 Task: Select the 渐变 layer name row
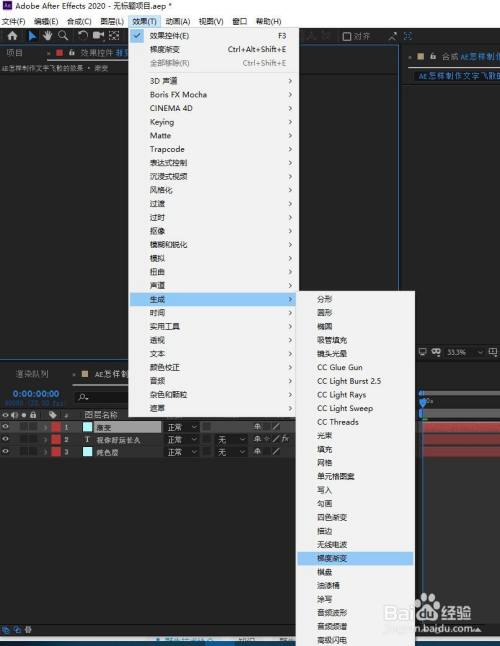coord(128,427)
